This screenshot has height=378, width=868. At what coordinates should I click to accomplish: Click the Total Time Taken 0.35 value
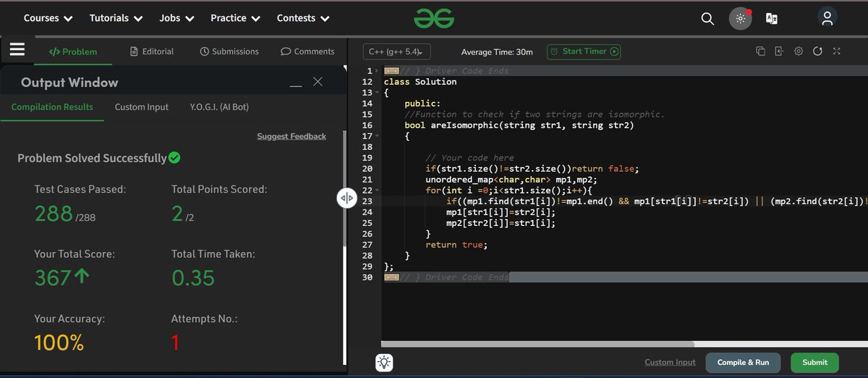pos(193,277)
